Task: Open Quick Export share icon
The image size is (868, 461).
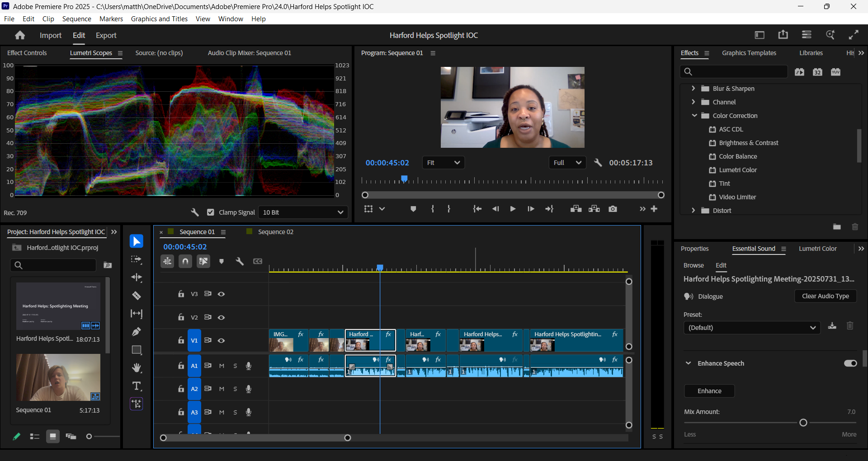Action: [x=783, y=35]
